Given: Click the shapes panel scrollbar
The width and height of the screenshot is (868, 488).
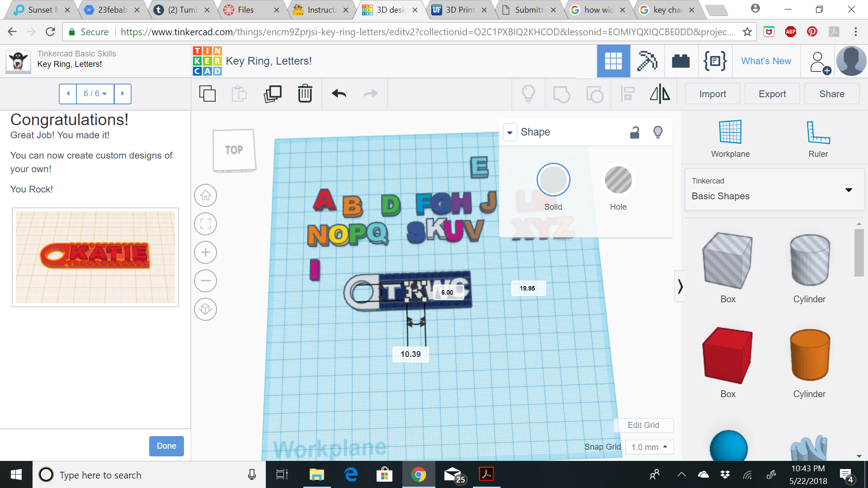Looking at the screenshot, I should point(859,253).
